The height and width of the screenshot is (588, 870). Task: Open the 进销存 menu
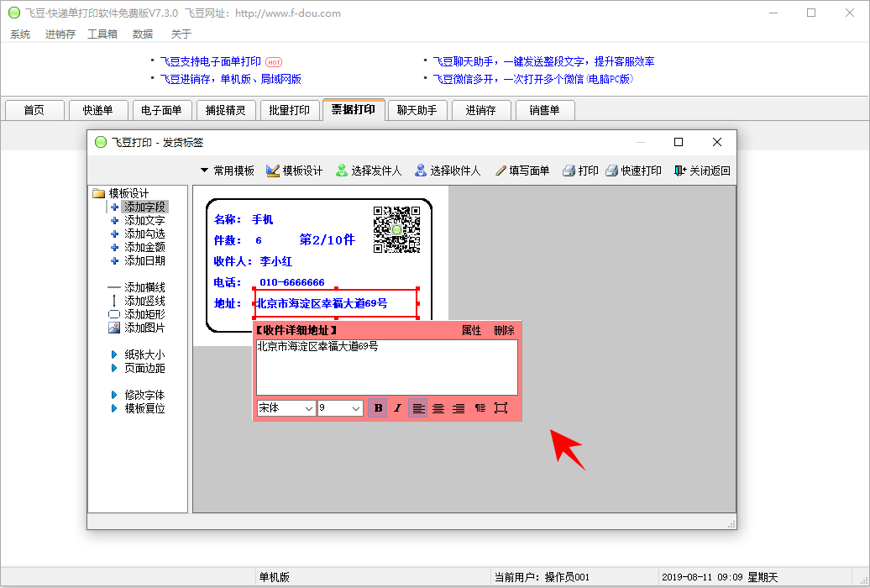(60, 34)
